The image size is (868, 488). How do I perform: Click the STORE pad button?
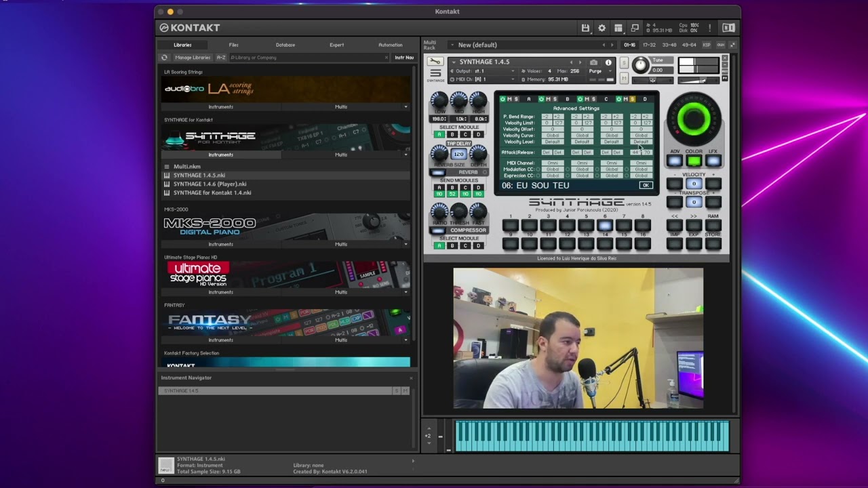pyautogui.click(x=713, y=244)
